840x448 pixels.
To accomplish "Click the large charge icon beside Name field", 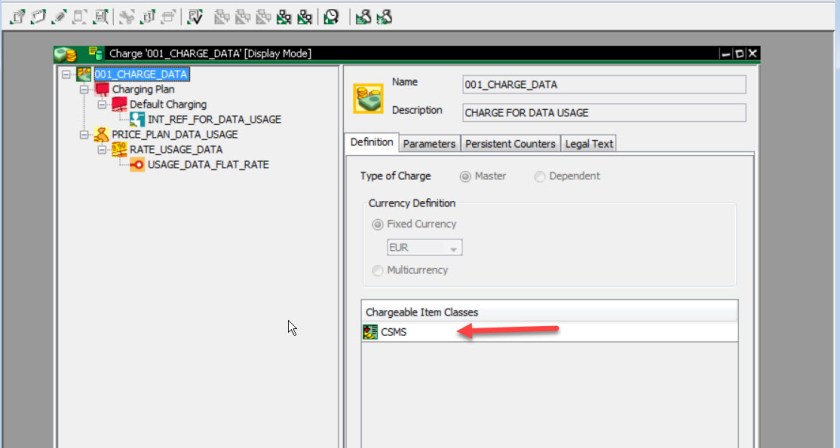I will tap(368, 98).
